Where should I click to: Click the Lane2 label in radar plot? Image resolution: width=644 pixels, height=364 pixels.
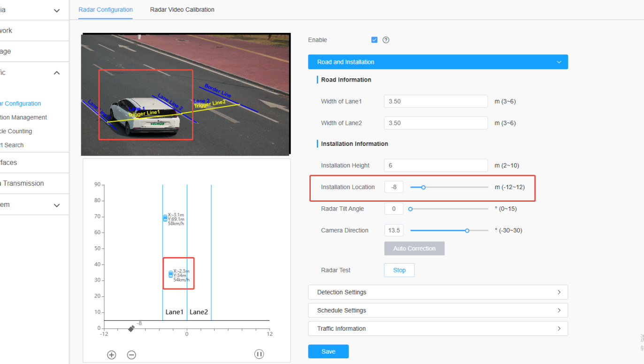point(199,312)
